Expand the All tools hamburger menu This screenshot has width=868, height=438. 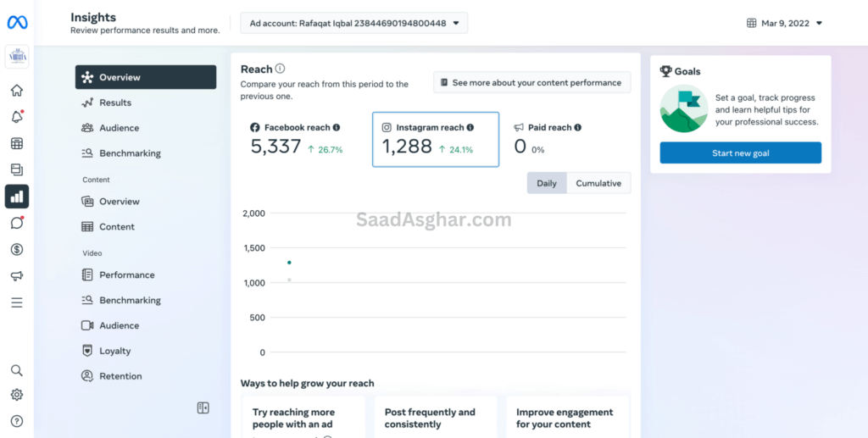click(x=17, y=302)
